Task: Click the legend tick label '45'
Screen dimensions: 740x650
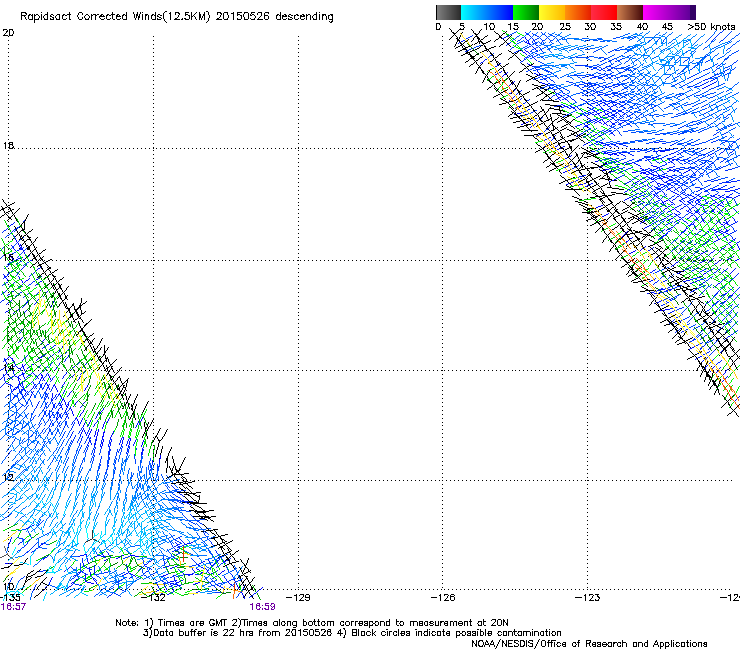Action: (667, 27)
